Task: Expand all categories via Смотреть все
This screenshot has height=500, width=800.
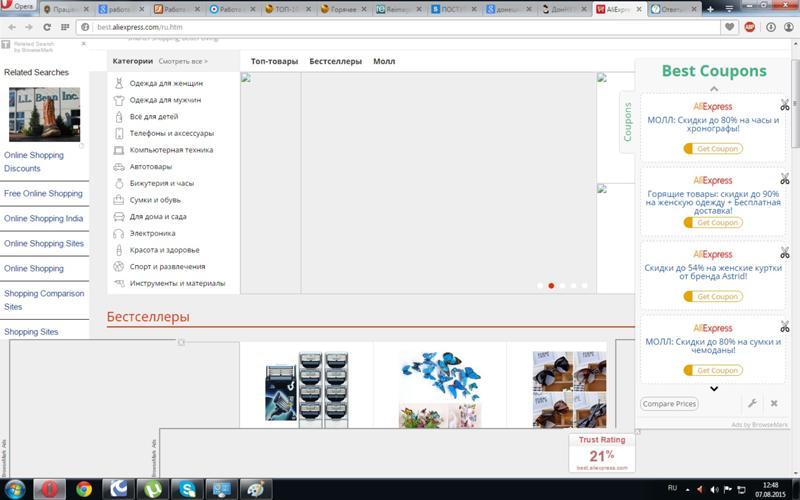Action: tap(183, 61)
